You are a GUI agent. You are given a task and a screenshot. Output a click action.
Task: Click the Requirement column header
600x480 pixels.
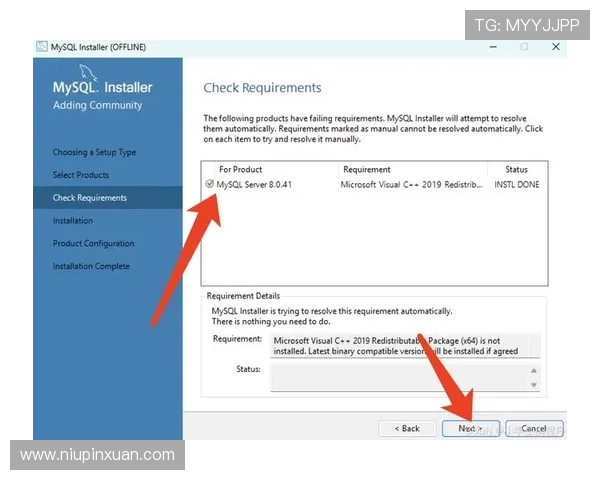[367, 169]
